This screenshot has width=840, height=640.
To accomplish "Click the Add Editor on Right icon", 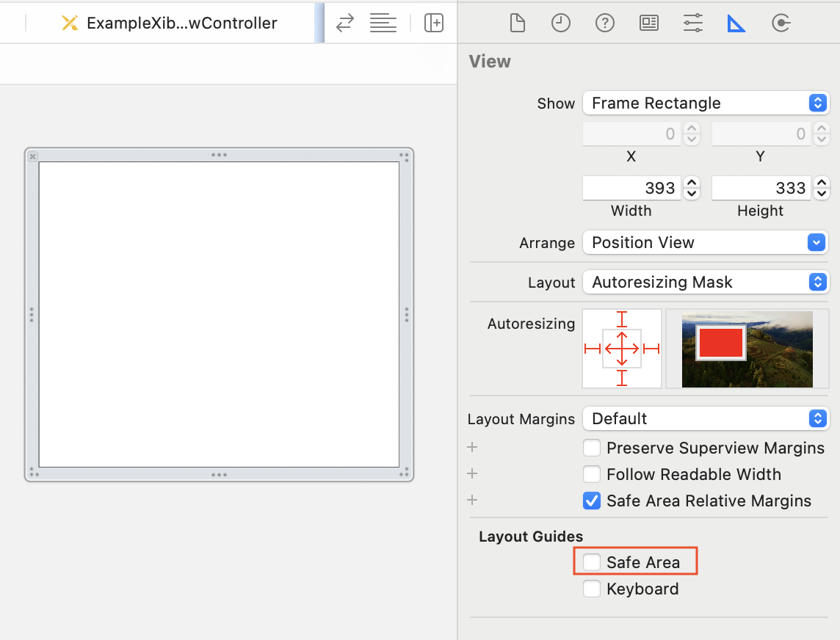I will point(434,23).
